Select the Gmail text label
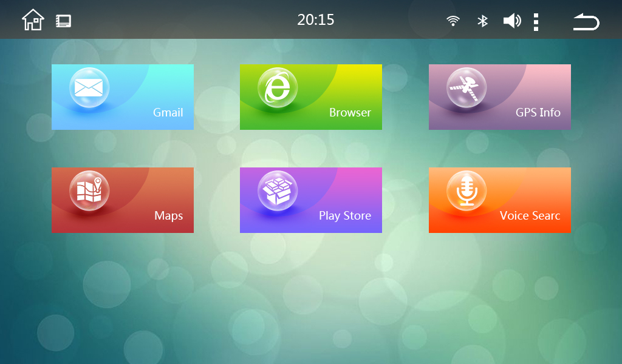This screenshot has width=622, height=364. pos(168,112)
